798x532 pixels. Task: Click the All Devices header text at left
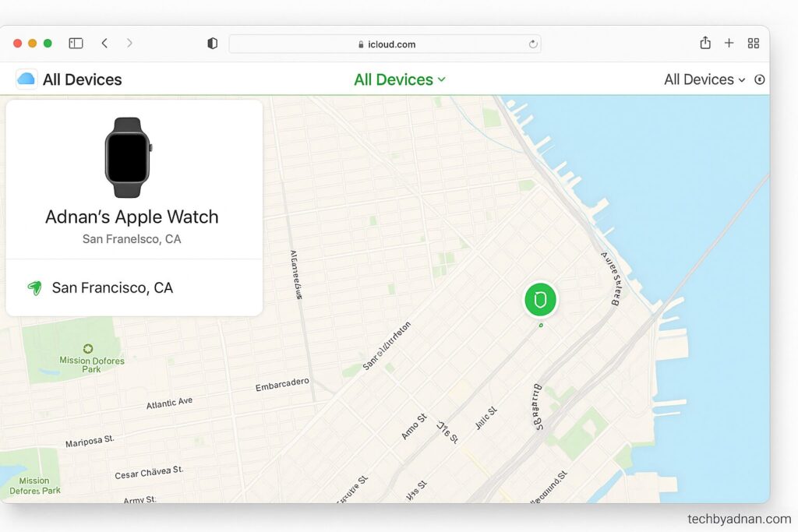83,80
